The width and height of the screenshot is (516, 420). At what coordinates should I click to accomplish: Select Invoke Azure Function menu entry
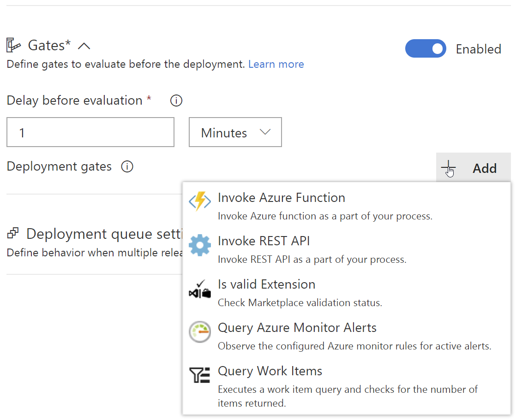pos(347,206)
